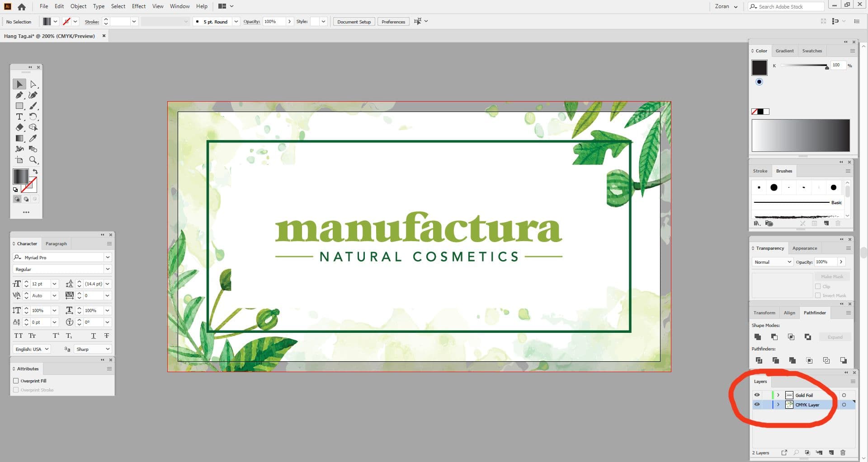Screen dimensions: 868x462
Task: Click the Preferences button
Action: pyautogui.click(x=393, y=21)
